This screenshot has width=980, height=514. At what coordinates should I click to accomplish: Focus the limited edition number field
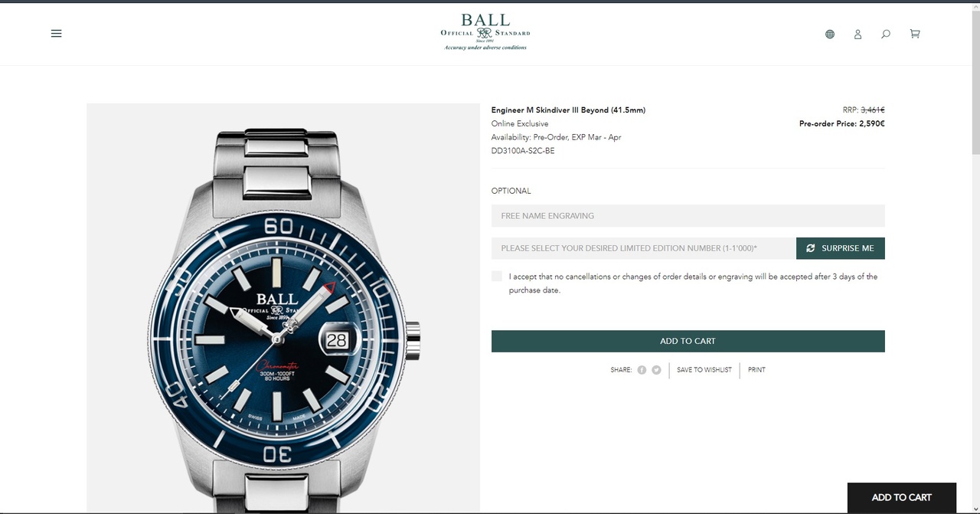point(643,248)
